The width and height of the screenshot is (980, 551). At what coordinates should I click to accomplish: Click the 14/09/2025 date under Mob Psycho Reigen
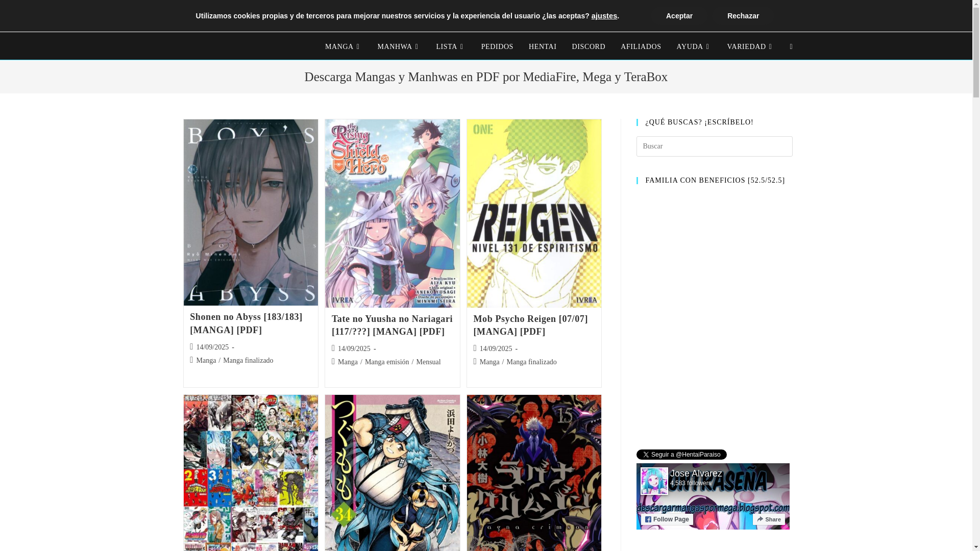point(496,349)
